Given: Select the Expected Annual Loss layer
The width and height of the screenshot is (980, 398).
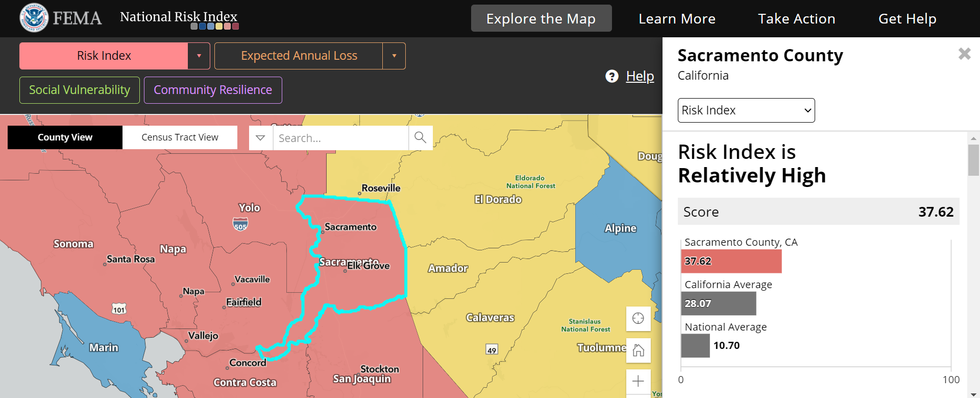Looking at the screenshot, I should pos(299,56).
